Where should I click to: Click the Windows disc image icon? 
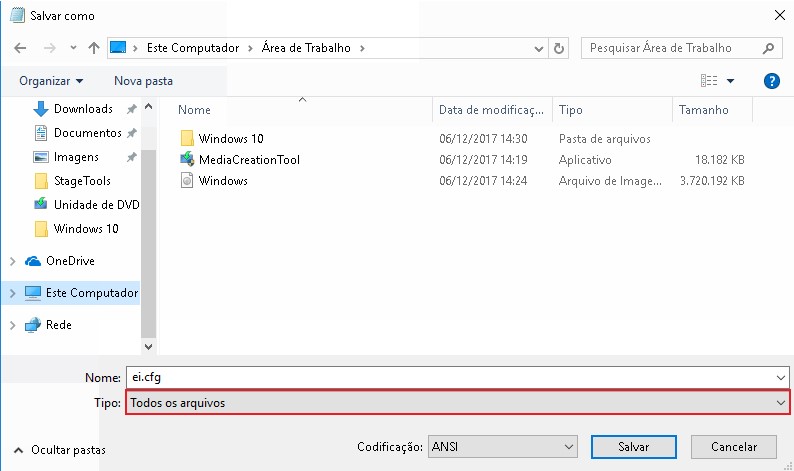coord(187,180)
